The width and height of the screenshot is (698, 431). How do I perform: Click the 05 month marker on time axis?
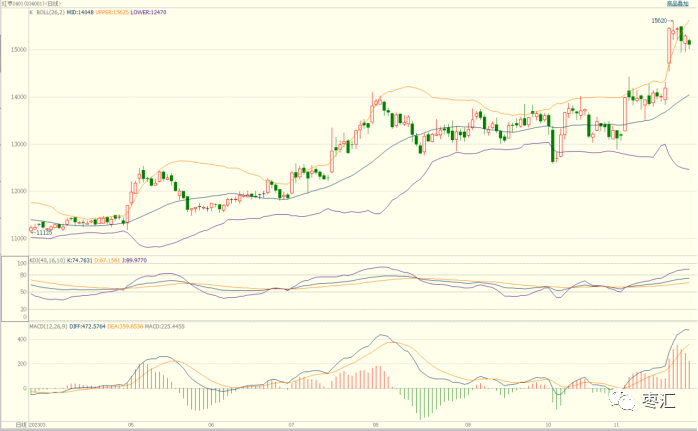point(130,425)
